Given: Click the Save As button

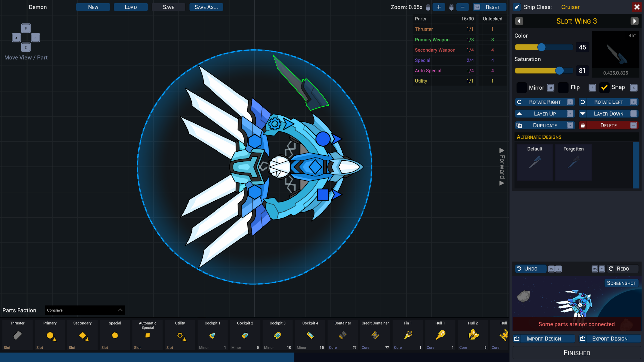Looking at the screenshot, I should pos(206,7).
